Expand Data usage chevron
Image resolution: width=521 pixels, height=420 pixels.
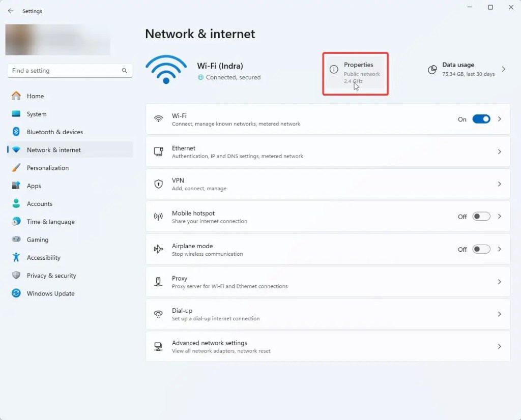pos(503,69)
